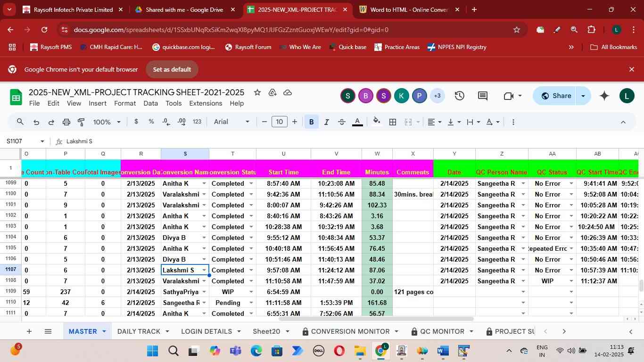
Task: Select the Paint format tool
Action: tap(81, 122)
